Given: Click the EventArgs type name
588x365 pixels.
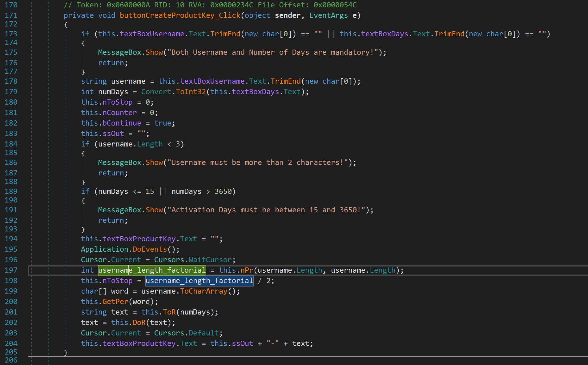Looking at the screenshot, I should (329, 15).
